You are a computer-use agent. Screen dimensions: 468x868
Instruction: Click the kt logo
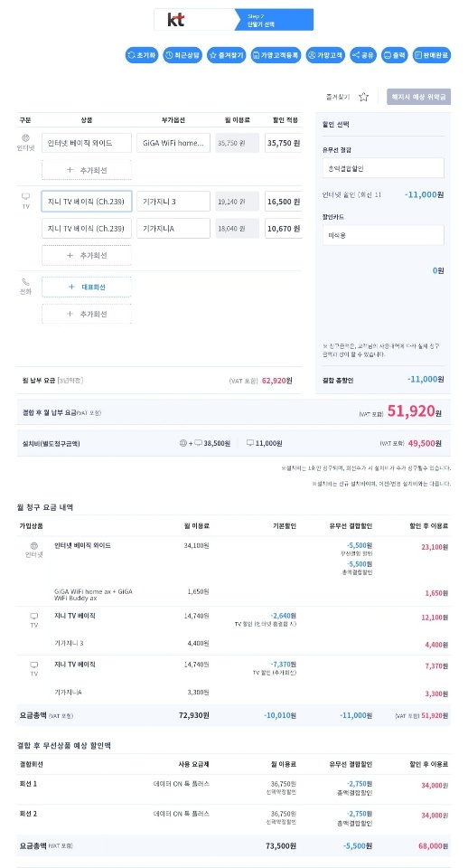coord(176,20)
